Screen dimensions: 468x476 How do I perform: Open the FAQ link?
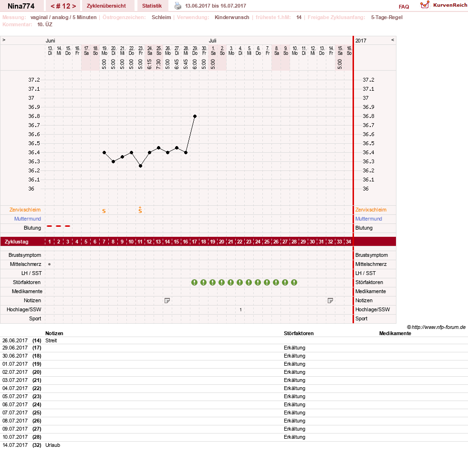[x=404, y=7]
